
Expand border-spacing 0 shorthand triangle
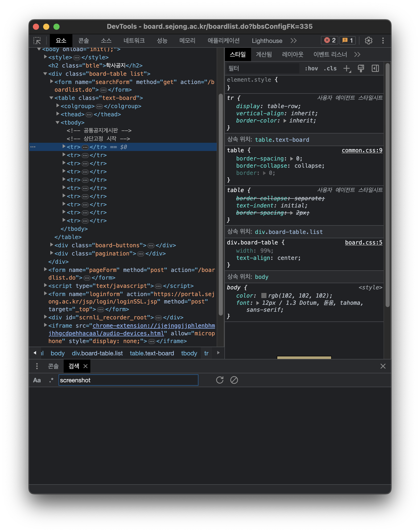292,159
